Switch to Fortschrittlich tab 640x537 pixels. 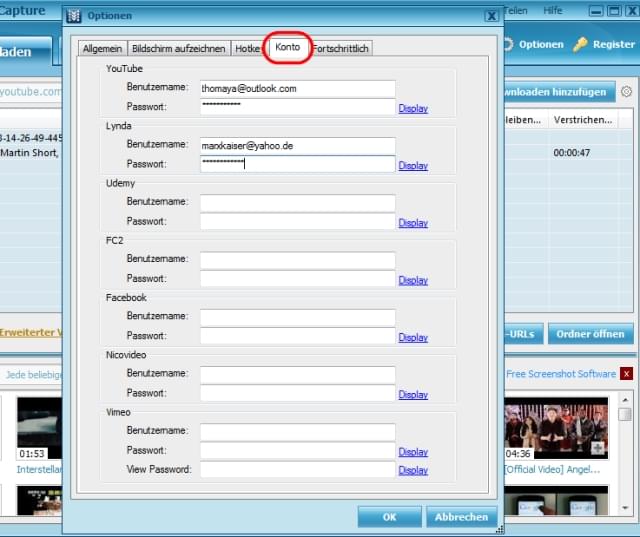(x=341, y=49)
